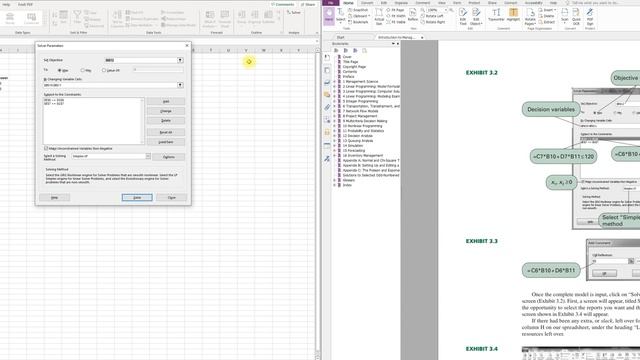The height and width of the screenshot is (360, 640).
Task: Click the Change constraint button
Action: pos(166,111)
